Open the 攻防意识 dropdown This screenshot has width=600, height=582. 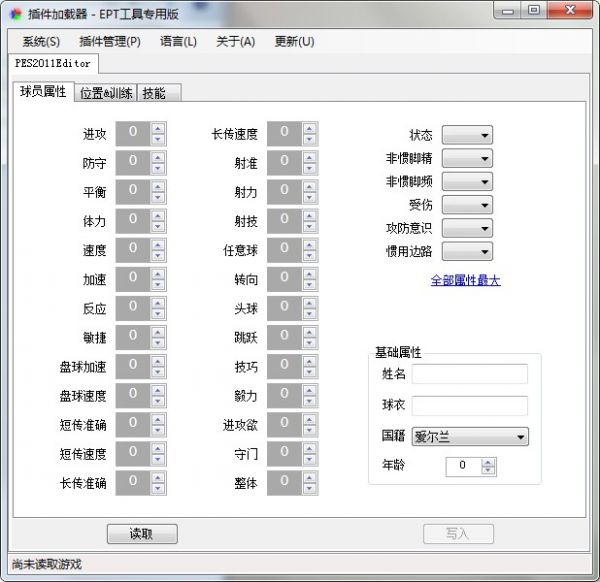(467, 228)
